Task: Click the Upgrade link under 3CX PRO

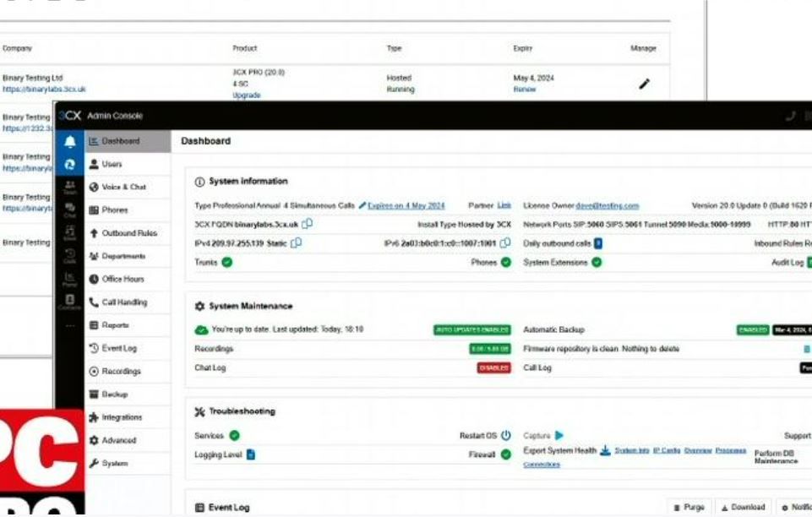Action: (247, 95)
